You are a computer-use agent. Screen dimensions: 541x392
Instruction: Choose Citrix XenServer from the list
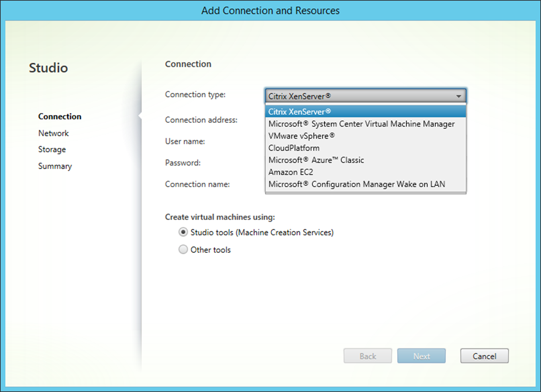tap(365, 112)
